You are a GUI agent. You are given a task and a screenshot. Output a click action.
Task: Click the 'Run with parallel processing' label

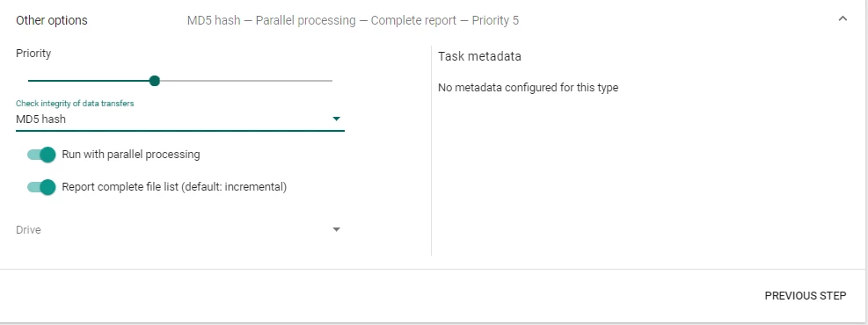(131, 155)
